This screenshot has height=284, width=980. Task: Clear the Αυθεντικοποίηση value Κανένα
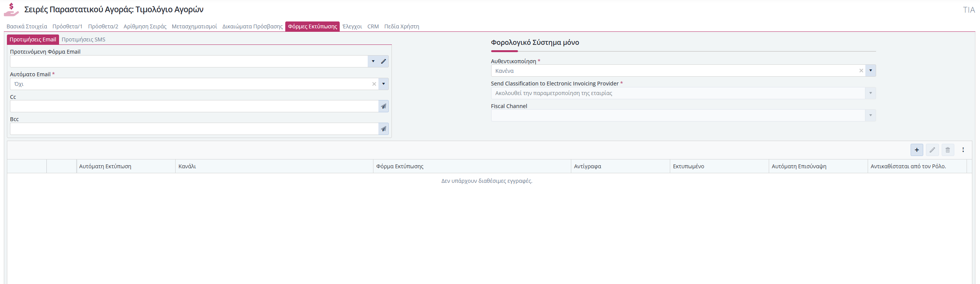(x=861, y=71)
